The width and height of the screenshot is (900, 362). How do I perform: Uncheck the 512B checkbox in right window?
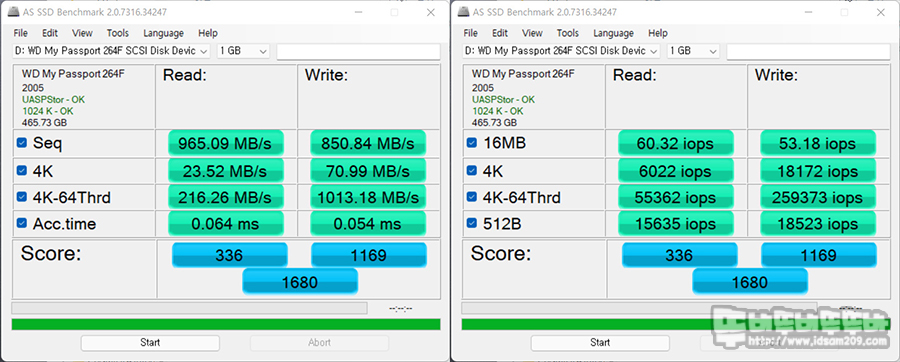click(472, 223)
